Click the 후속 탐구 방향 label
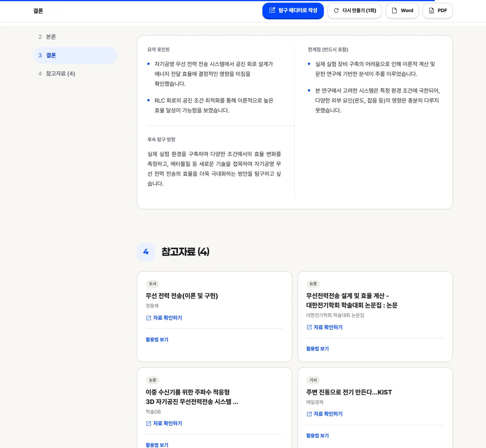The height and width of the screenshot is (448, 486). 161,139
